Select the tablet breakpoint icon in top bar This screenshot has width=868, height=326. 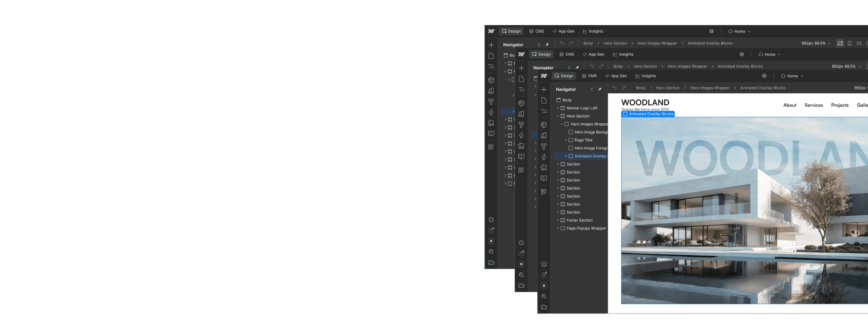pos(849,43)
